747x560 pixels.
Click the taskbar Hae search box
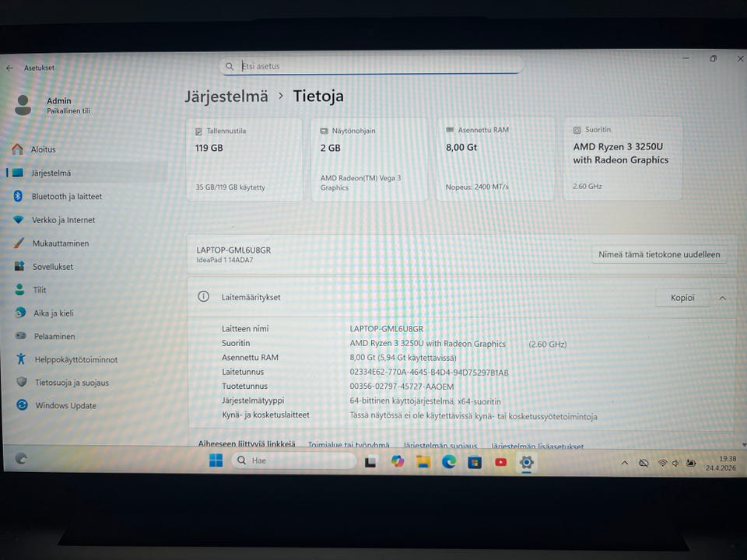(x=294, y=460)
